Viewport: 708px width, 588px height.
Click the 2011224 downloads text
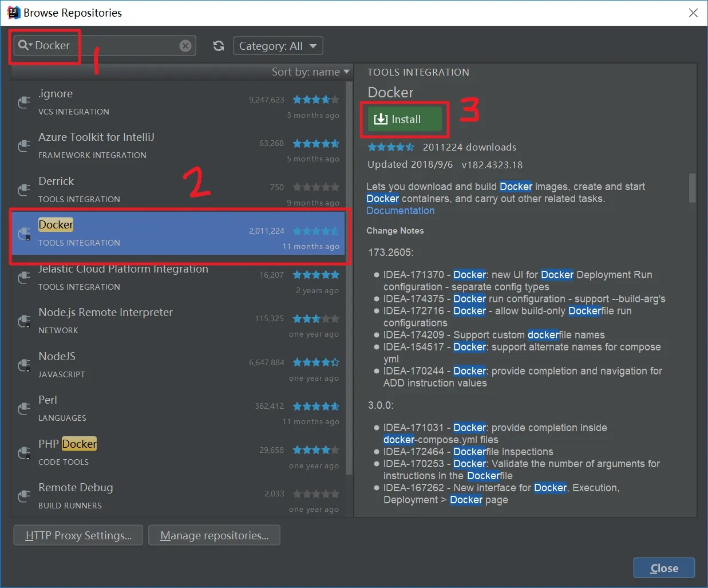click(x=469, y=147)
